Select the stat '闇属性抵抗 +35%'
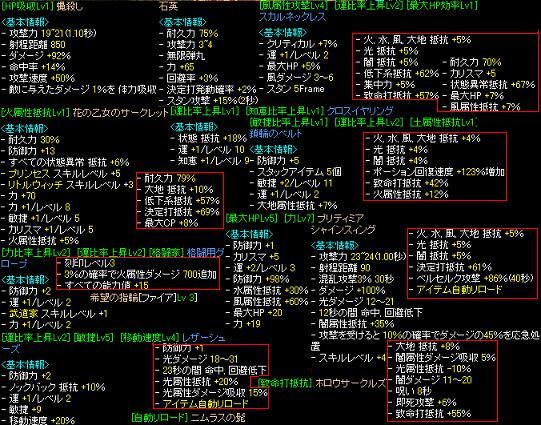The image size is (541, 425). point(356,324)
